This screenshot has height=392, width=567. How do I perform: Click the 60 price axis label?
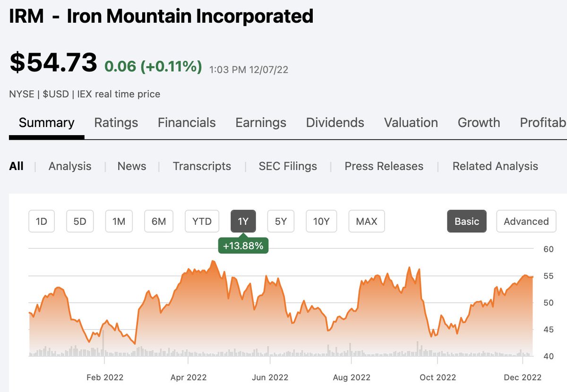click(548, 249)
